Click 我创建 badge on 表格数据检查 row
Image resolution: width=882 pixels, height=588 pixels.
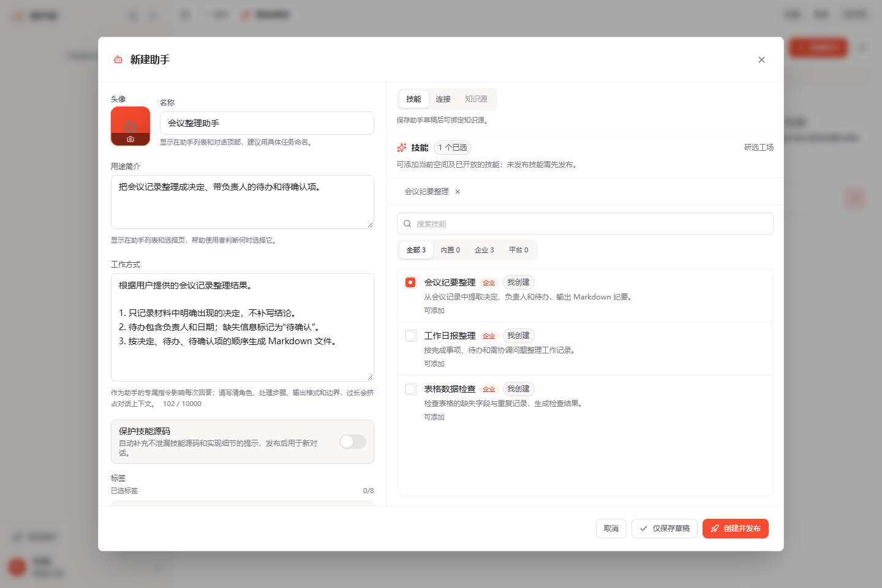(519, 389)
